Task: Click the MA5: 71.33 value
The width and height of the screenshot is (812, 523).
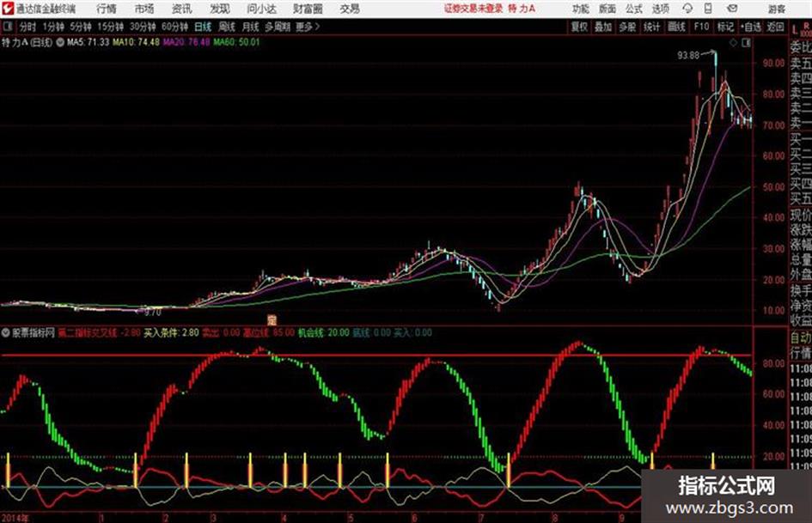Action: click(88, 42)
